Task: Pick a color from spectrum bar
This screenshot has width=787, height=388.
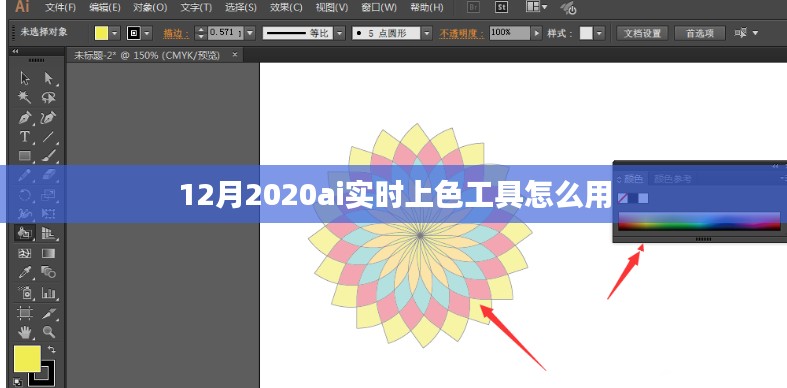Action: 699,221
